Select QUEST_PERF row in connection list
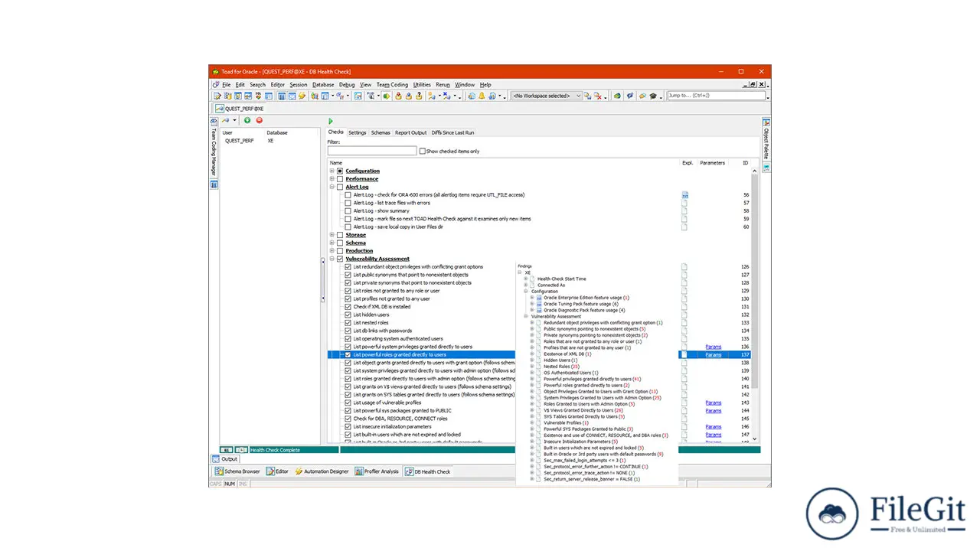This screenshot has height=551, width=980. pyautogui.click(x=268, y=141)
